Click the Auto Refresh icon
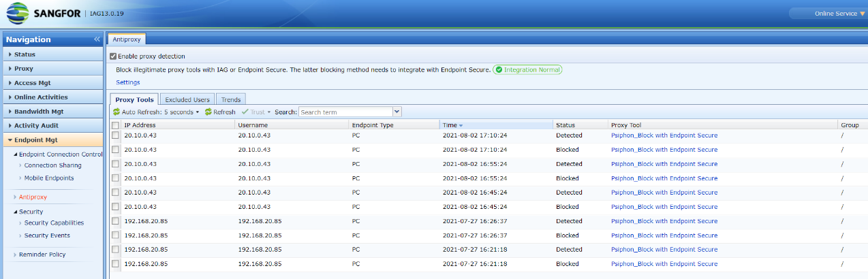Image resolution: width=868 pixels, height=279 pixels. [117, 112]
